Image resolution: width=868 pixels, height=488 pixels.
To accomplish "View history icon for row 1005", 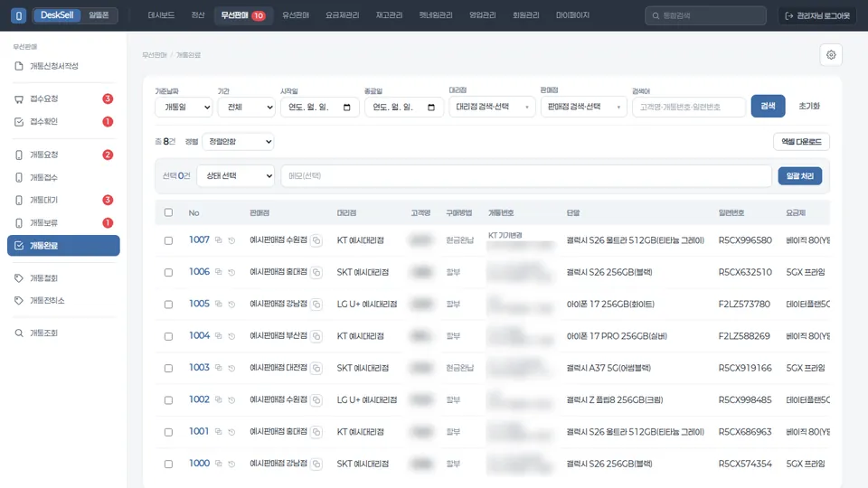I will [x=232, y=304].
